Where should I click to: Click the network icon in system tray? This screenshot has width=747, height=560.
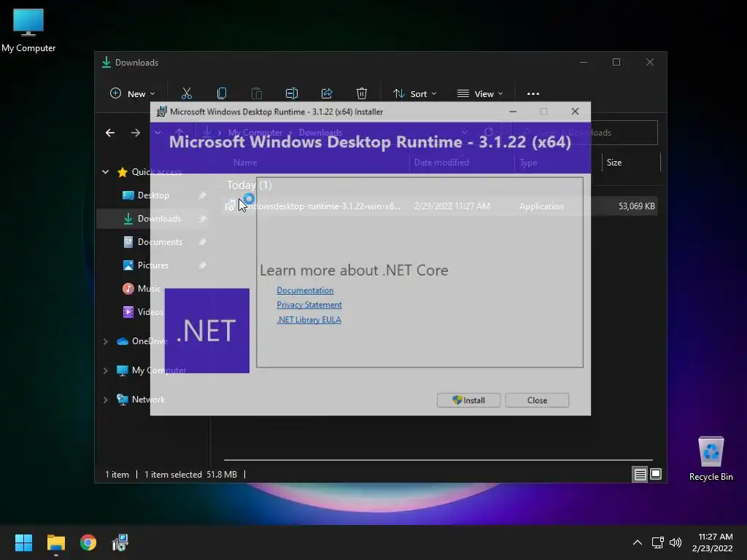tap(658, 542)
